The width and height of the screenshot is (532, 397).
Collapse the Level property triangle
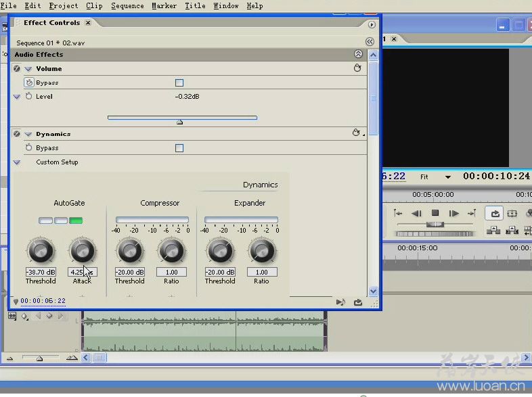click(x=17, y=97)
